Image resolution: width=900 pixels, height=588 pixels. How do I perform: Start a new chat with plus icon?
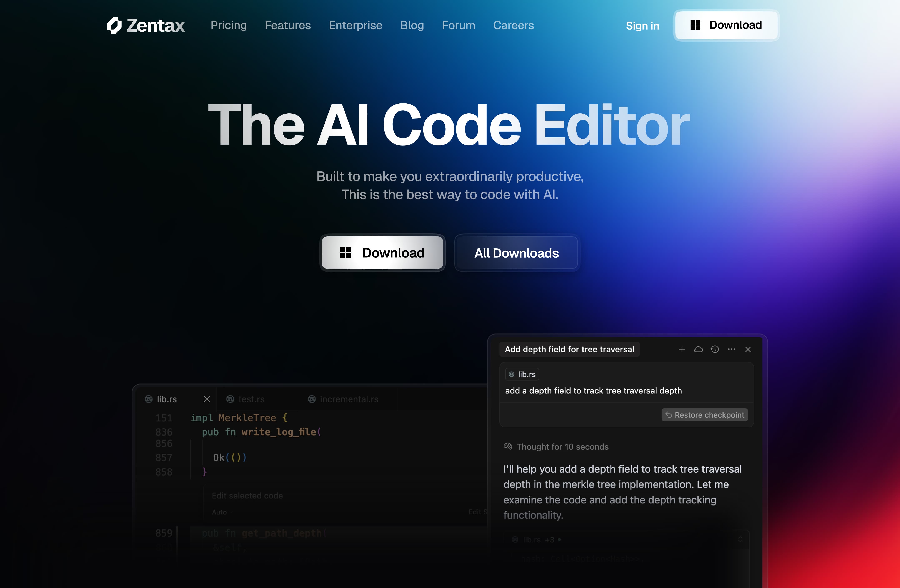point(682,349)
